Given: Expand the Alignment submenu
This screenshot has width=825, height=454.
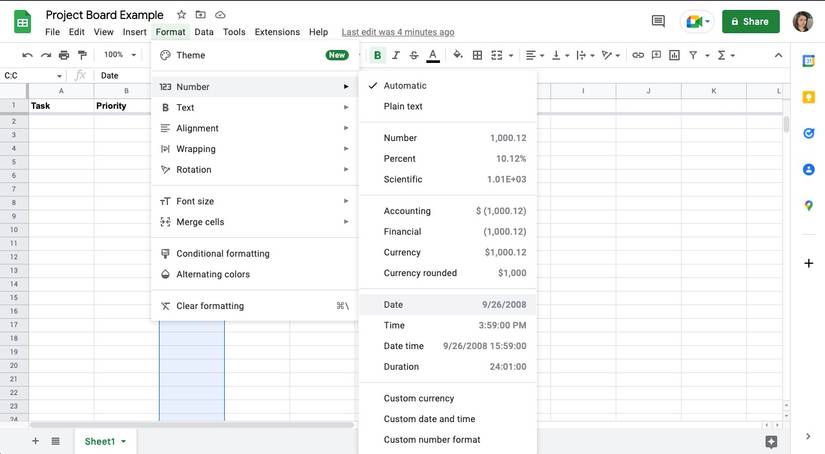Looking at the screenshot, I should click(x=255, y=128).
